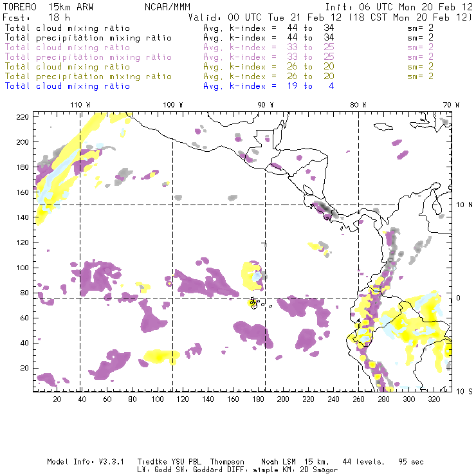
Task: Click the "95 sec" timestep text
Action: coord(411,462)
